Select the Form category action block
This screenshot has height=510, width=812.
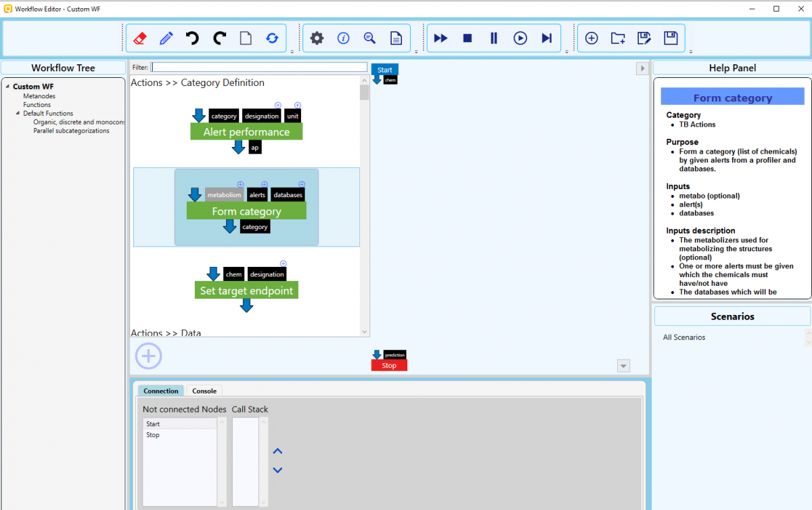246,211
